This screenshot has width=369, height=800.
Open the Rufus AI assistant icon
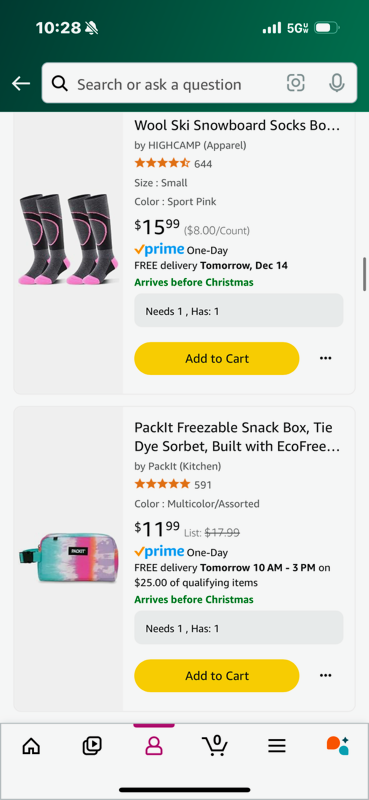tap(337, 745)
